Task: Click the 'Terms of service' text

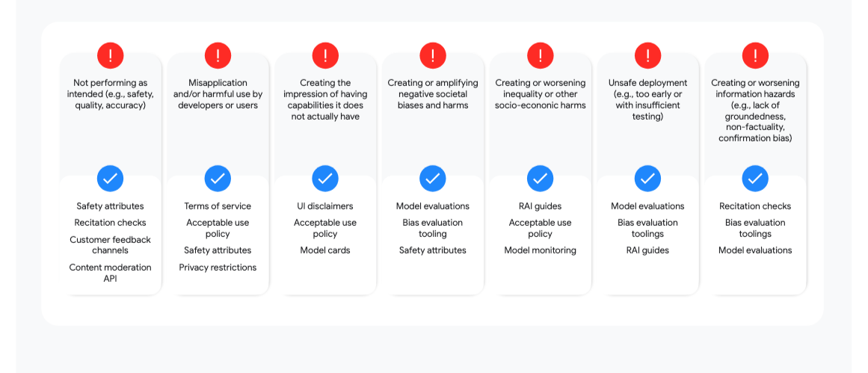Action: point(218,206)
